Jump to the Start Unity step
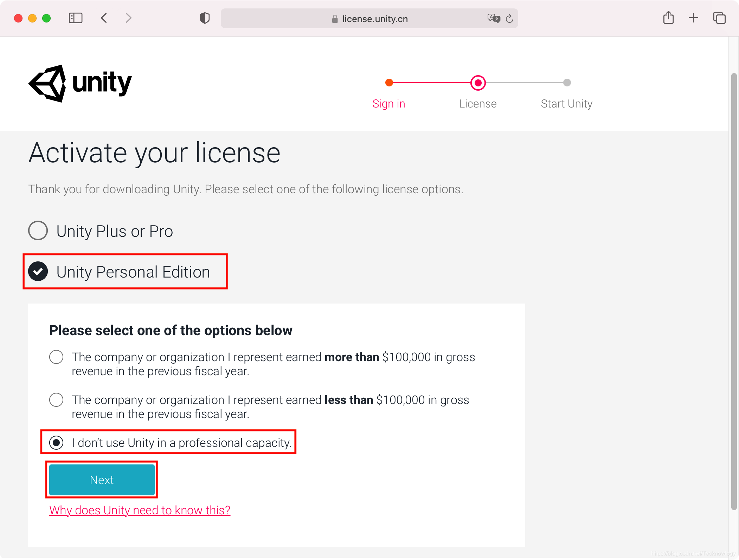 (566, 103)
